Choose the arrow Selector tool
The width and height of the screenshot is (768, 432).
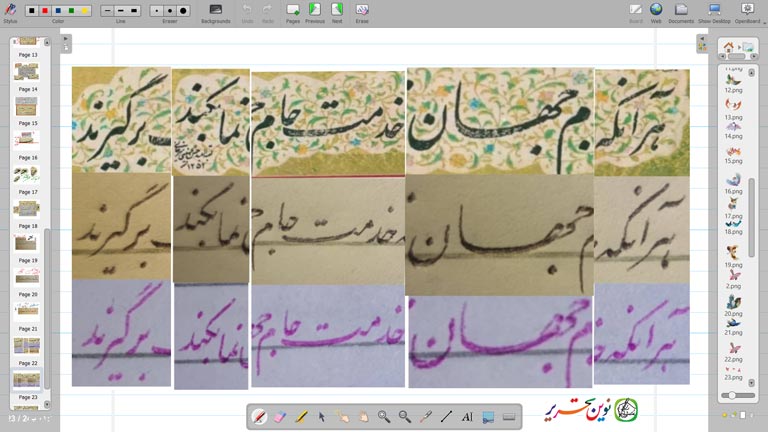[322, 416]
